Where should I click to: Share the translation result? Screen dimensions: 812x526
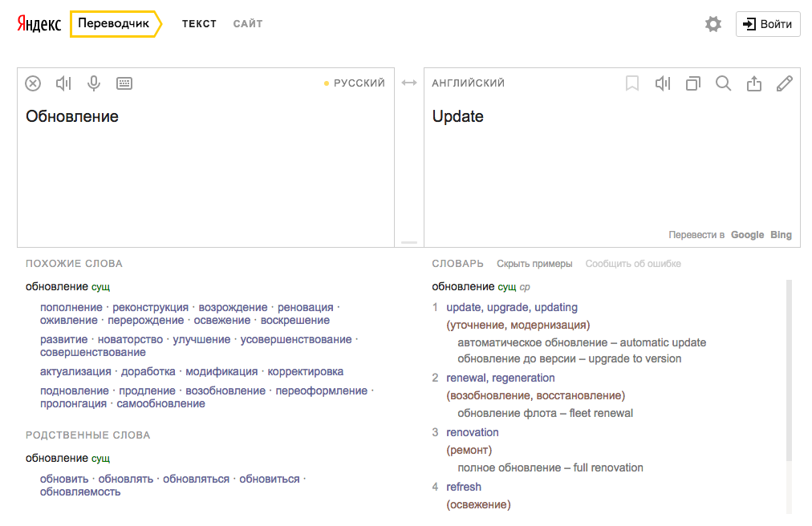tap(754, 83)
